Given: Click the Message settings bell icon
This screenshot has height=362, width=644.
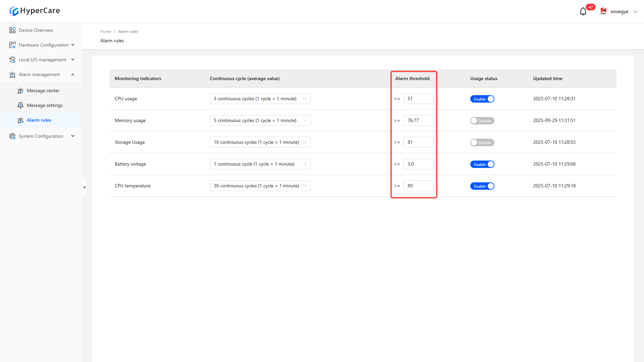Looking at the screenshot, I should [20, 105].
